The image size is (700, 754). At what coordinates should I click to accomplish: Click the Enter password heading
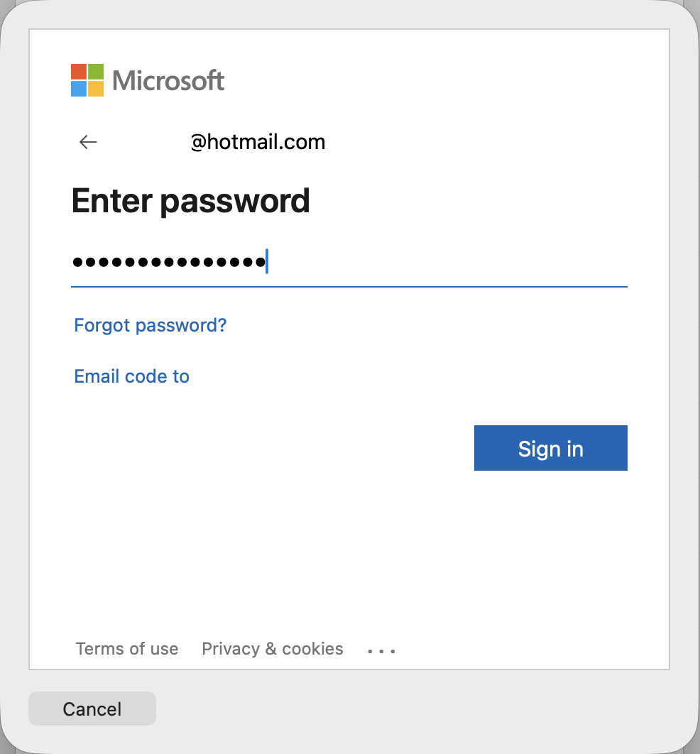(190, 201)
